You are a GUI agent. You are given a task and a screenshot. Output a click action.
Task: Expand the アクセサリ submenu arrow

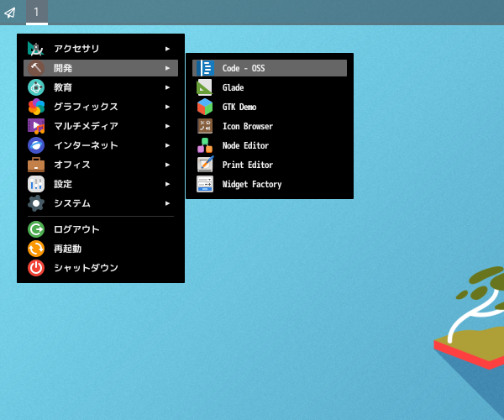point(168,49)
